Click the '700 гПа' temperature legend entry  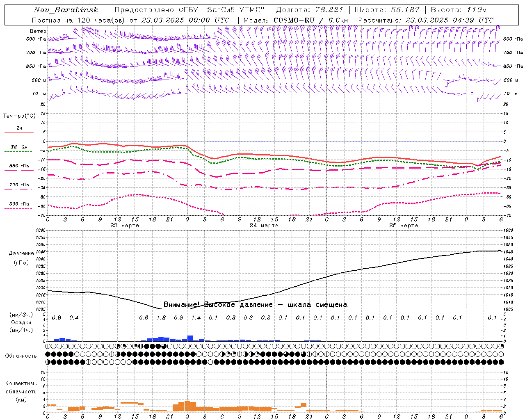tap(19, 185)
